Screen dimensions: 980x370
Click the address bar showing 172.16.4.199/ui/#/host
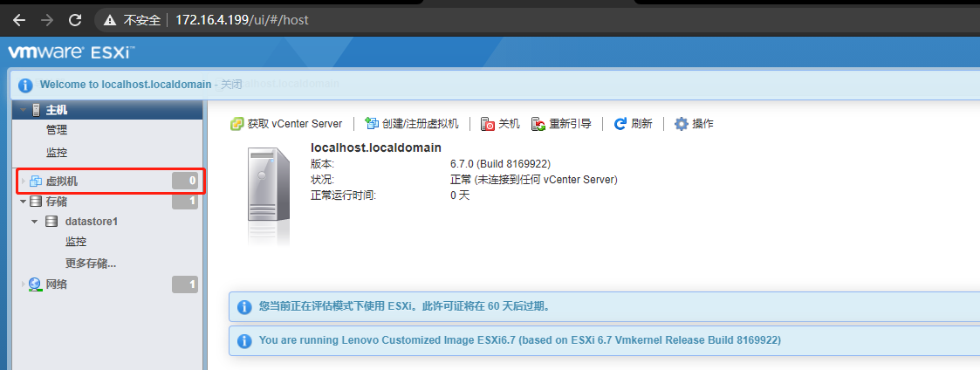pos(242,20)
